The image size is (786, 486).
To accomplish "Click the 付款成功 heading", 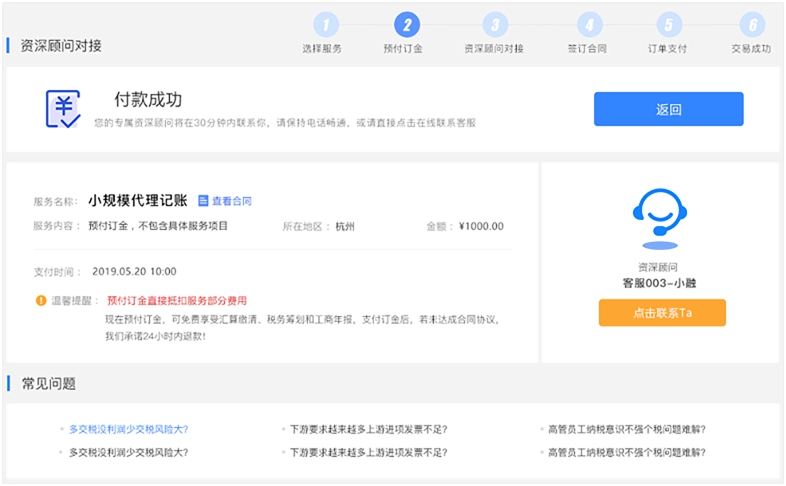I will click(x=148, y=100).
